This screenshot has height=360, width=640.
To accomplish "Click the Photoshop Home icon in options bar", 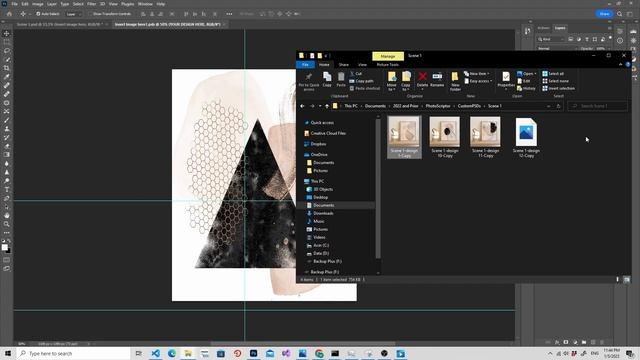I will 9,14.
